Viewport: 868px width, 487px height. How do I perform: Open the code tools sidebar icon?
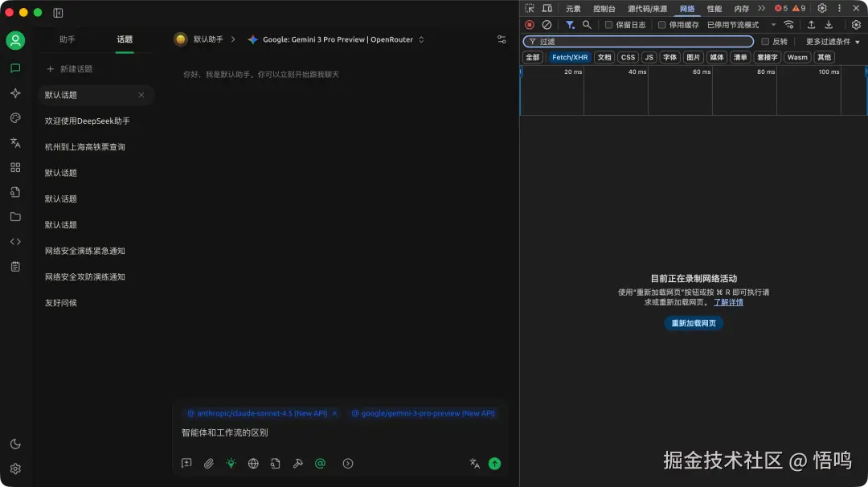(x=15, y=242)
